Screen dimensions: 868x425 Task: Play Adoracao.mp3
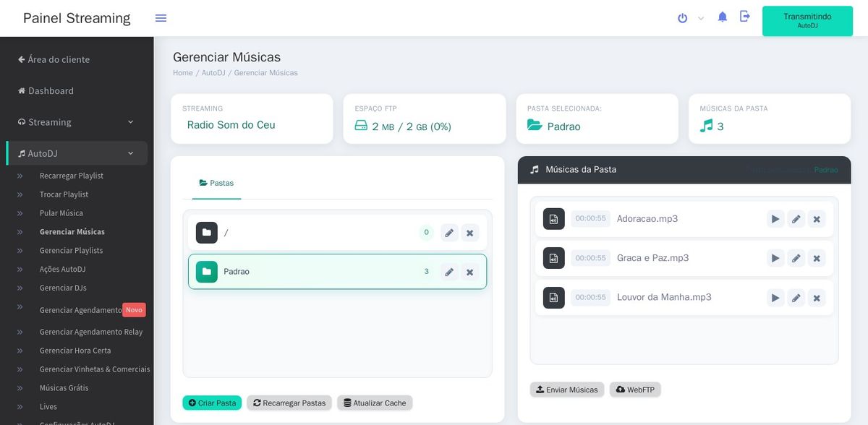[x=775, y=219]
